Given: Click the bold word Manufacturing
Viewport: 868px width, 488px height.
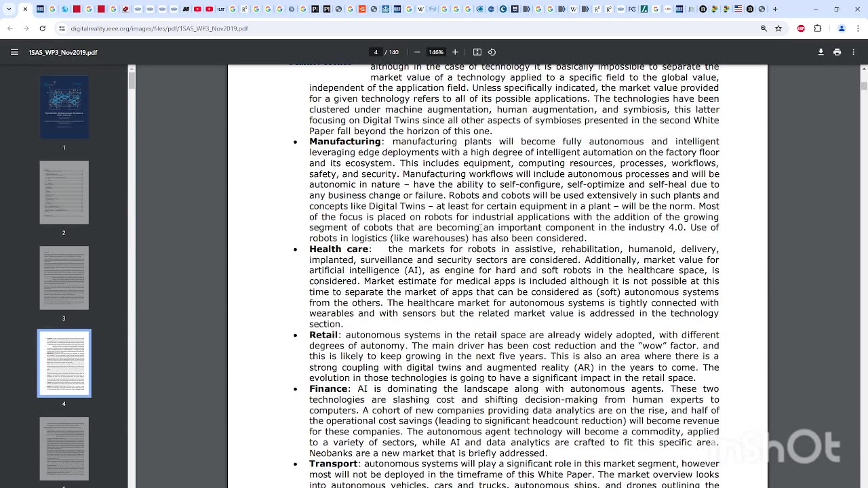Looking at the screenshot, I should point(345,142).
